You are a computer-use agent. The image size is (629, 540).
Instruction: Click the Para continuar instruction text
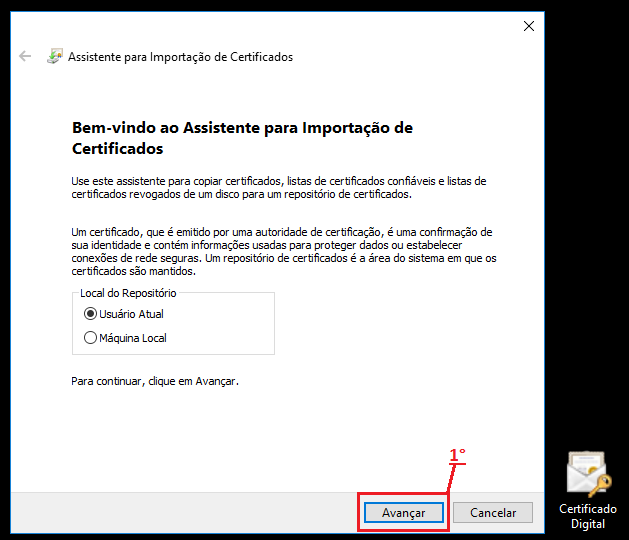click(x=155, y=381)
